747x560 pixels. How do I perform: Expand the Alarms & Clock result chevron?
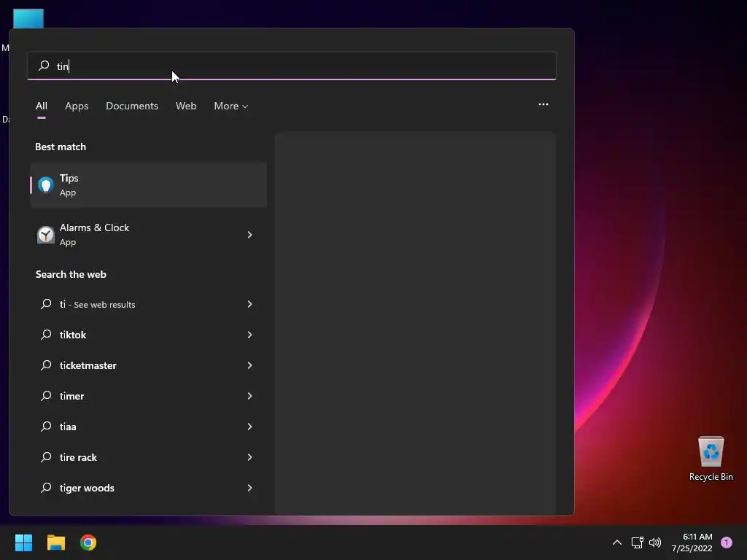click(x=249, y=235)
